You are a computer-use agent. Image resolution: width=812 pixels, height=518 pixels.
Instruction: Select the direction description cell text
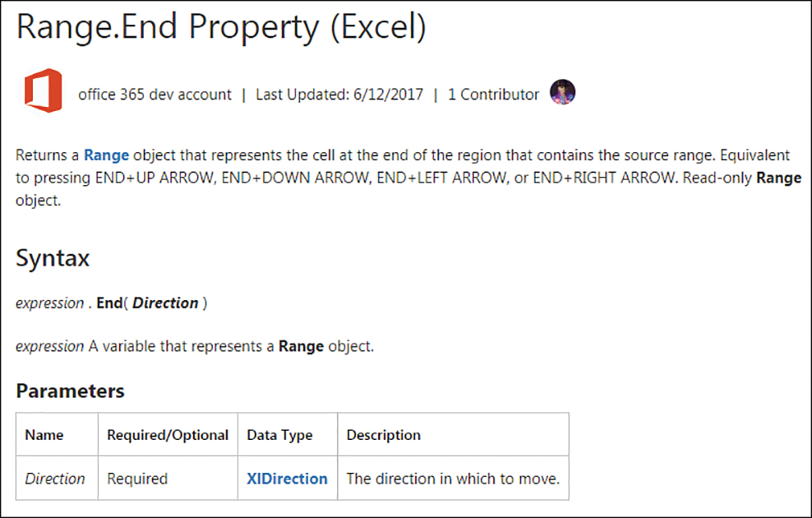point(453,478)
